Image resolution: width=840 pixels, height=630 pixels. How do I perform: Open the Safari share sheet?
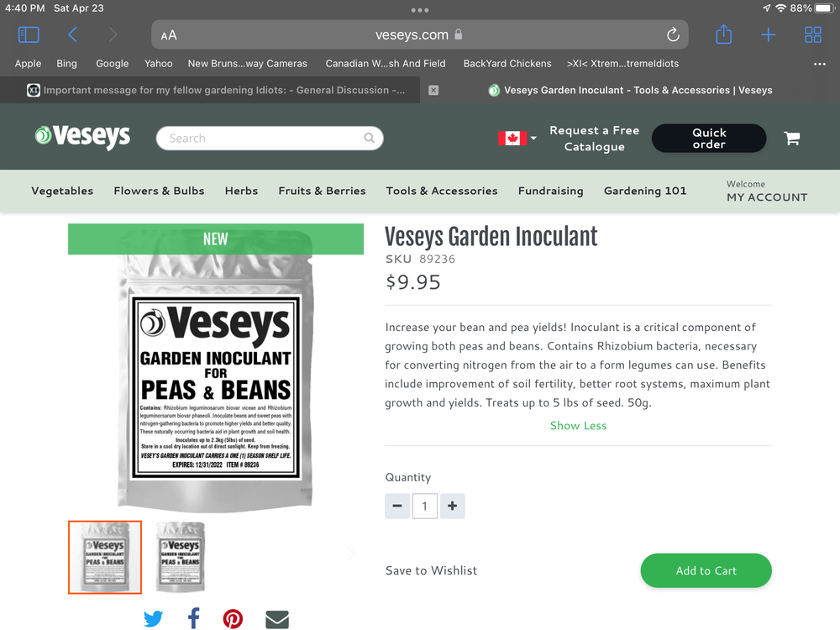[x=724, y=34]
